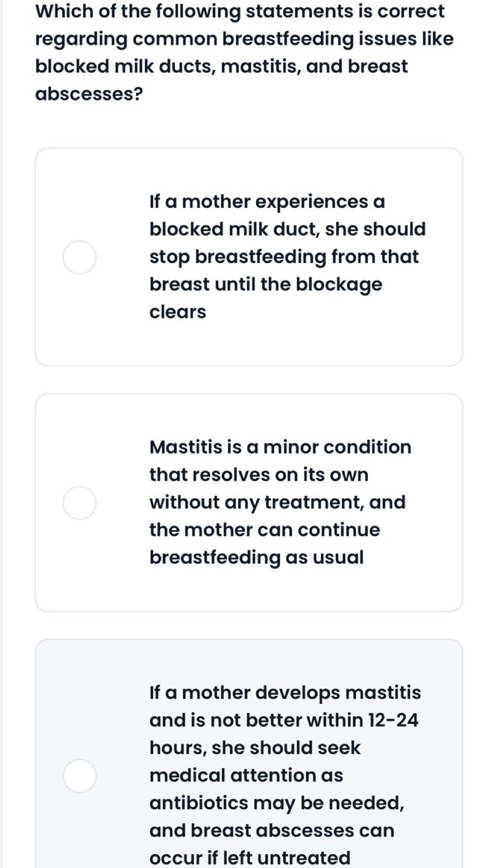The width and height of the screenshot is (490, 868).
Task: Click the word 'abscesses?' ending the question
Action: (89, 94)
